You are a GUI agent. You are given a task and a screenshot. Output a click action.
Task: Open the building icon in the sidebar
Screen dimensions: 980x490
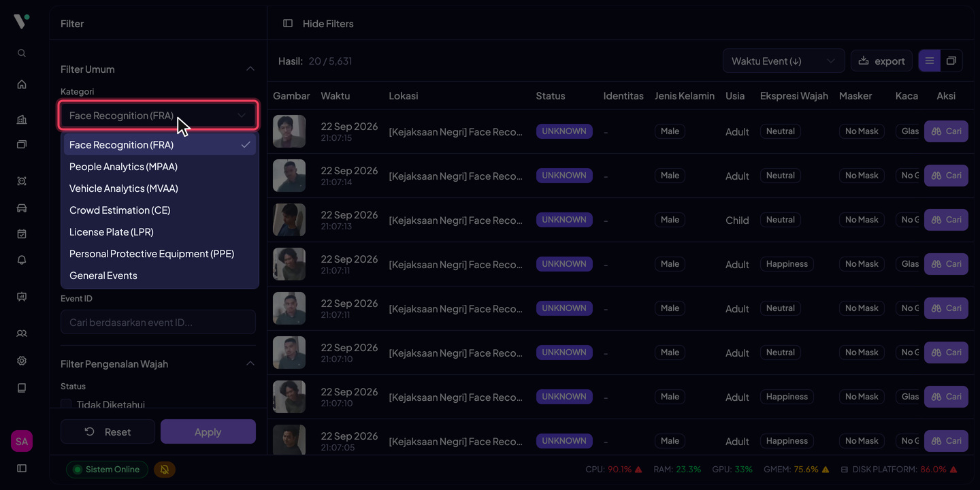pos(22,120)
